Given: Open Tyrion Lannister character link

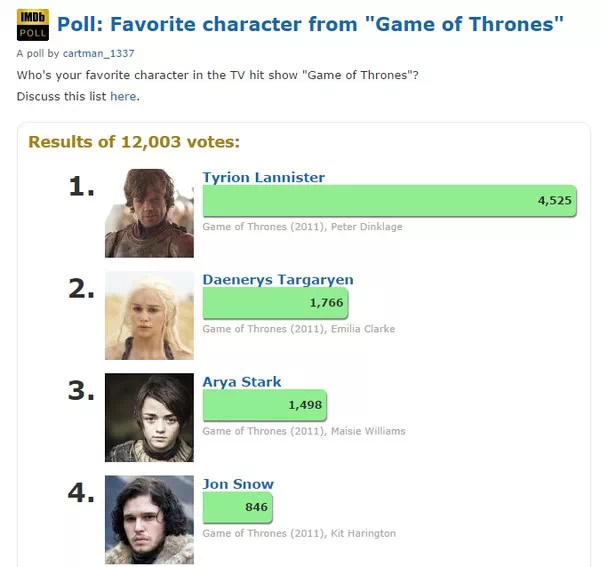Looking at the screenshot, I should (263, 177).
